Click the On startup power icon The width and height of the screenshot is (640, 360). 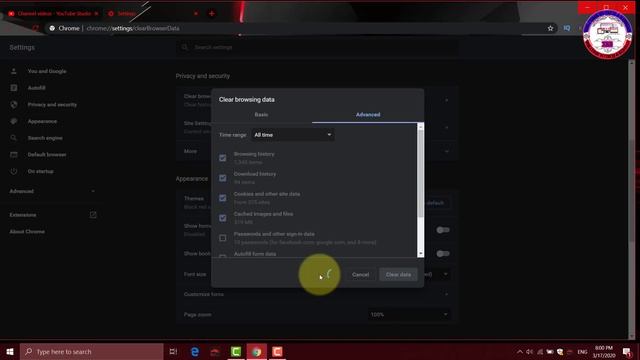click(x=14, y=171)
